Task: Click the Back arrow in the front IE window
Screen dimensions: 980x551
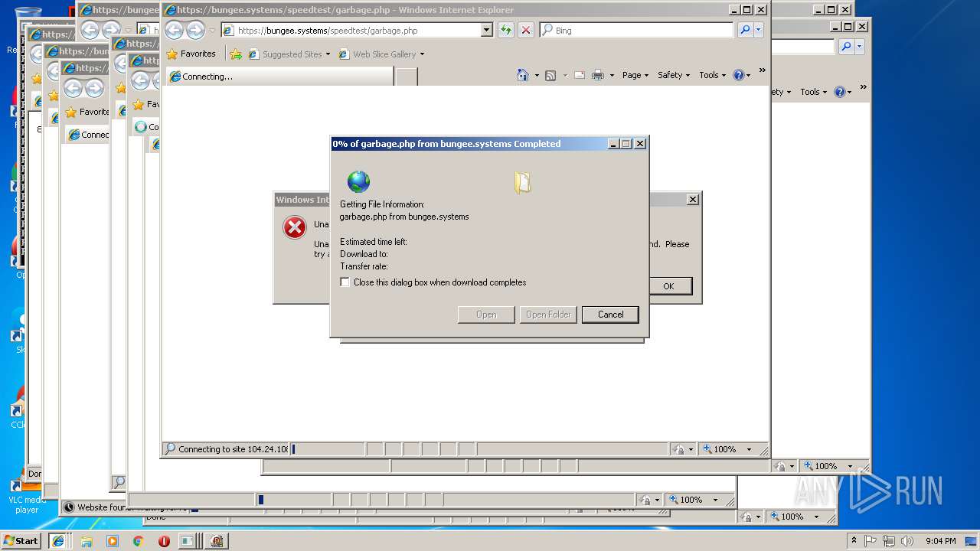Action: coord(175,31)
